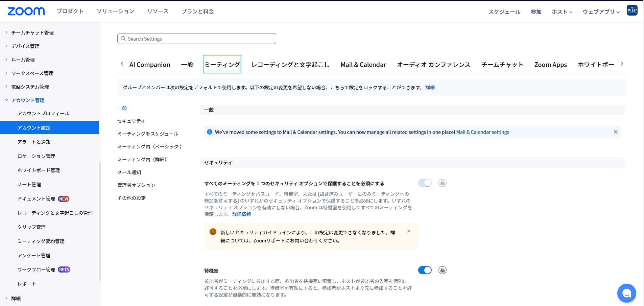Viewport: 644px width, 306px height.
Task: Open the ホスト dropdown
Action: click(x=562, y=12)
